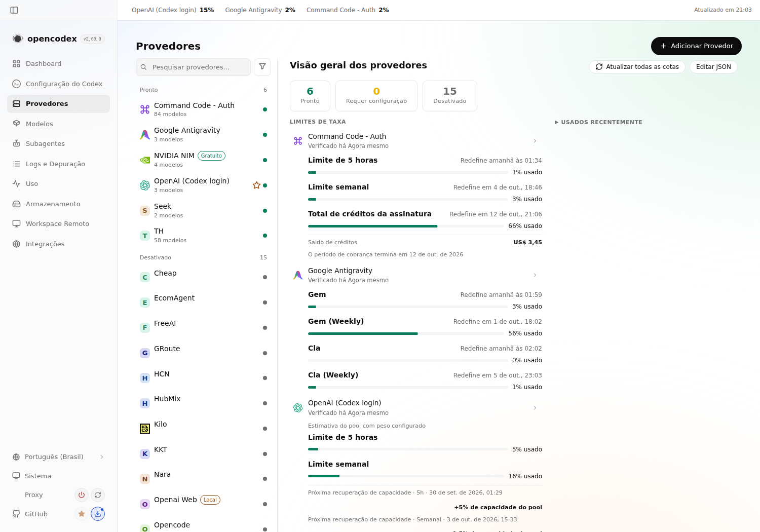Viewport: 760px width, 532px height.
Task: Toggle the favorite star on OpenAI (Codex login)
Action: [256, 185]
